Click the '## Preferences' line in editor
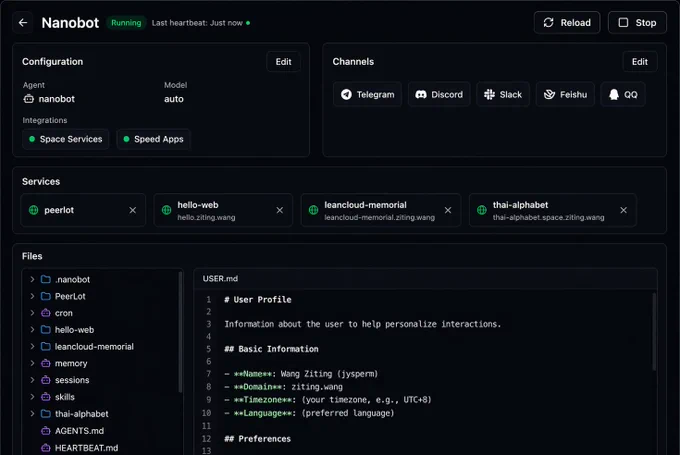 258,439
